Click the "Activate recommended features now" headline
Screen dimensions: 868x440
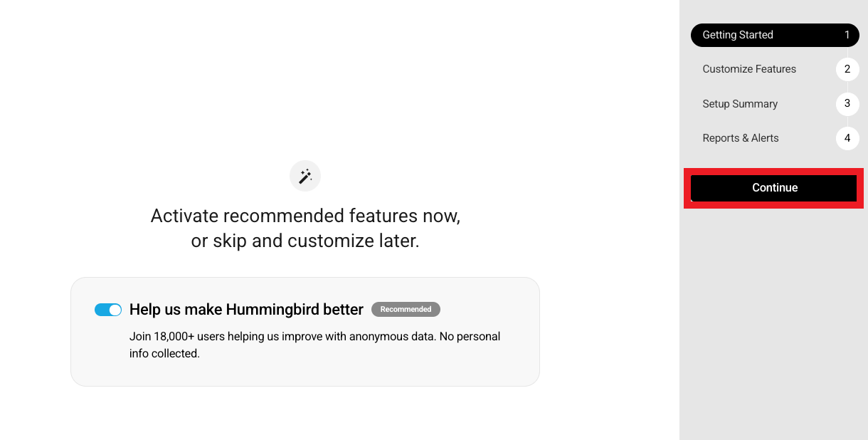(305, 216)
